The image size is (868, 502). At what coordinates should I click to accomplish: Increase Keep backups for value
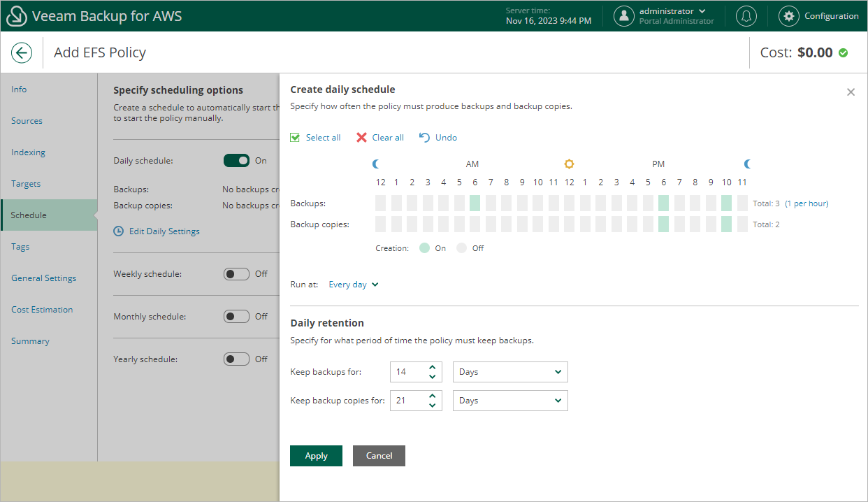click(x=432, y=367)
